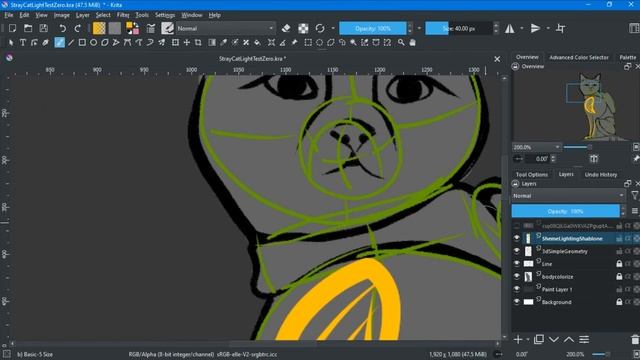Open the brush presets chooser icon
This screenshot has width=640, height=360.
(x=167, y=28)
